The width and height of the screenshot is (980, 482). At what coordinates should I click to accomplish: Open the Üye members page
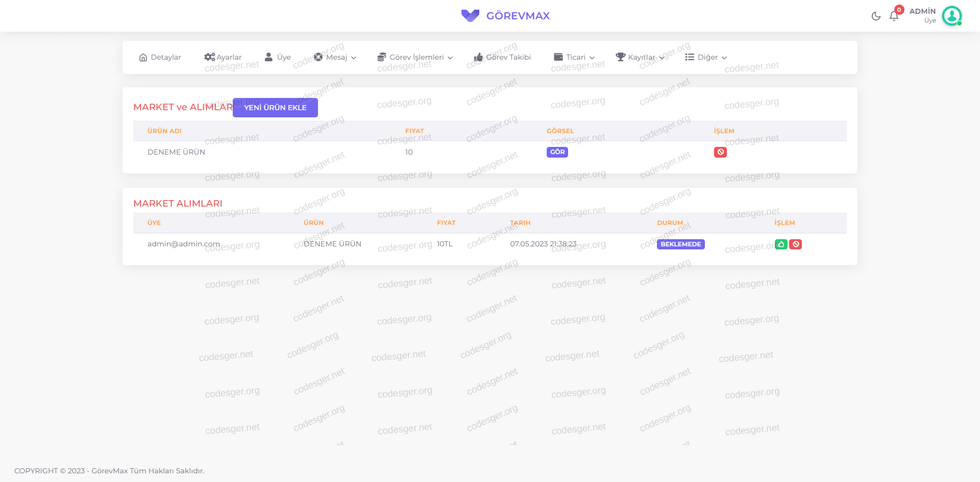[x=278, y=57]
